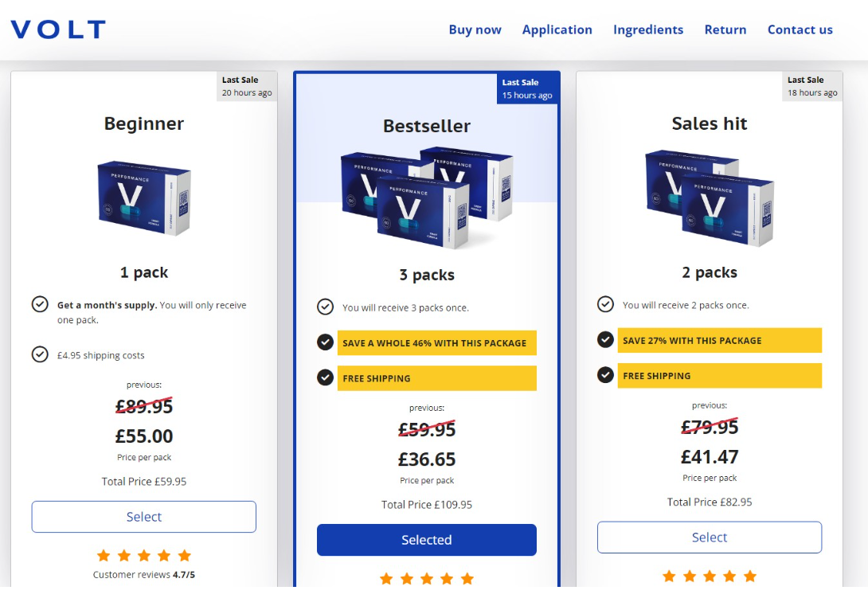Click the Selected button on the Bestseller plan
The width and height of the screenshot is (868, 606).
click(427, 539)
